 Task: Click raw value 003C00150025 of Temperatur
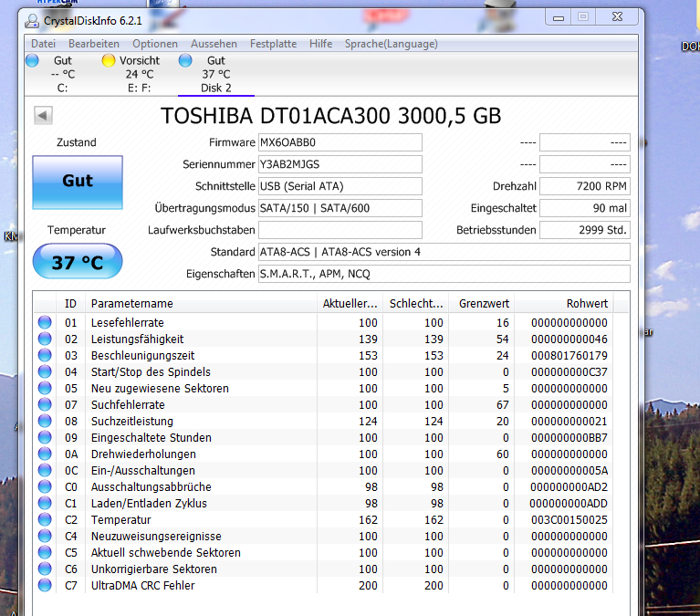point(569,520)
